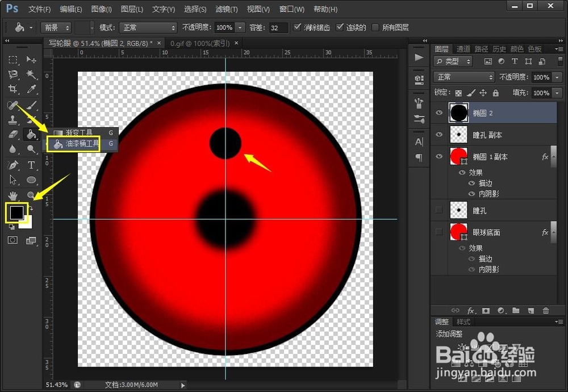This screenshot has width=568, height=392.
Task: Open the layer fill 填充 dropdown arrow
Action: [x=557, y=93]
